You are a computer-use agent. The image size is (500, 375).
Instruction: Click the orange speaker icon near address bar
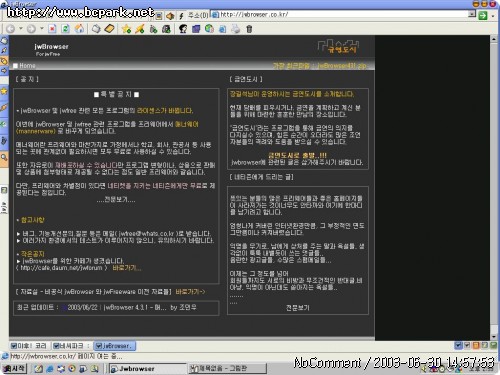point(170,15)
